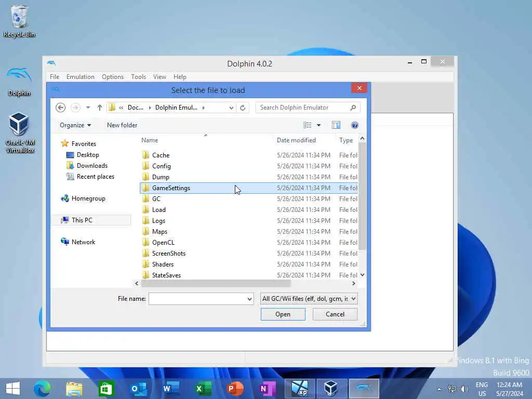Select the Dump folder icon

145,177
